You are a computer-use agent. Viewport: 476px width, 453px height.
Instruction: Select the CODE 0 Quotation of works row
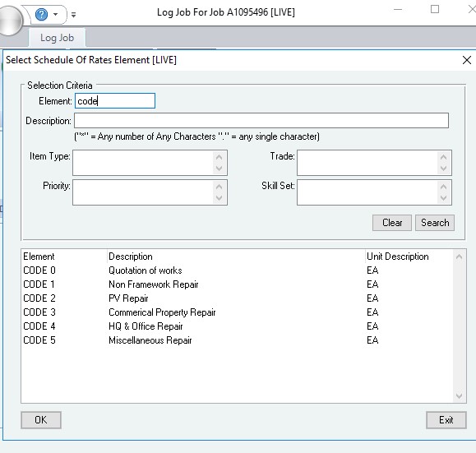coord(237,270)
